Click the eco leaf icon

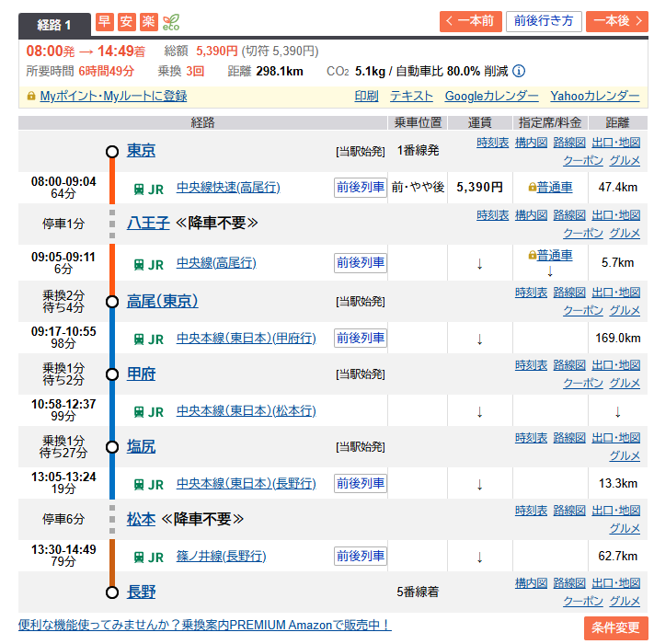(x=172, y=21)
